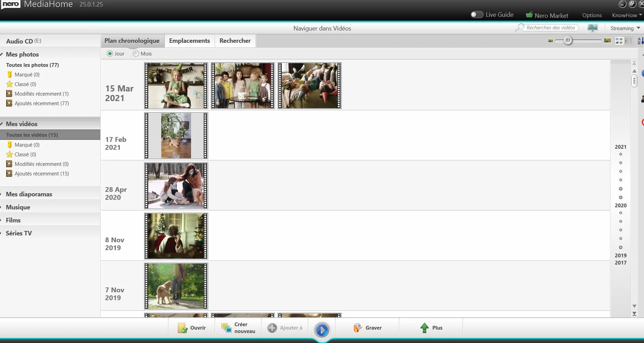Switch to thumbnail grid view

tap(619, 41)
